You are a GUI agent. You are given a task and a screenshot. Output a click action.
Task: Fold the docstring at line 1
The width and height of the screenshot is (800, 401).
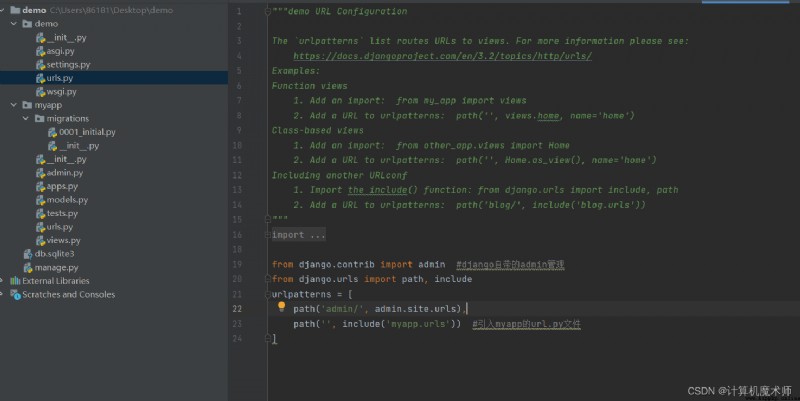pos(268,11)
